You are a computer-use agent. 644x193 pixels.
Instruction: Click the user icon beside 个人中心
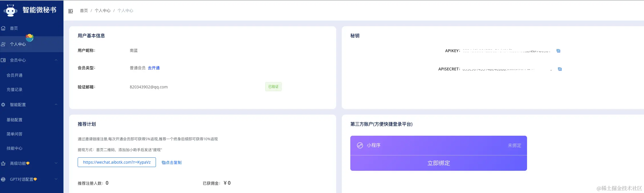(3, 44)
